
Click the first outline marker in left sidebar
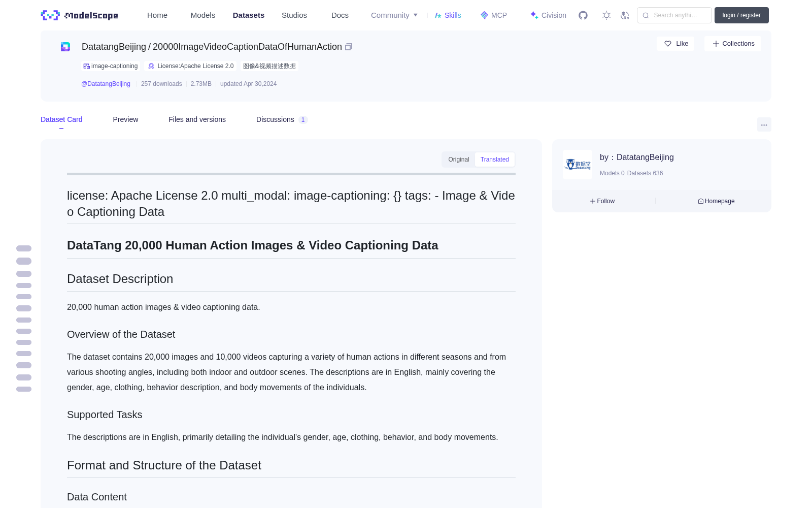pyautogui.click(x=24, y=248)
